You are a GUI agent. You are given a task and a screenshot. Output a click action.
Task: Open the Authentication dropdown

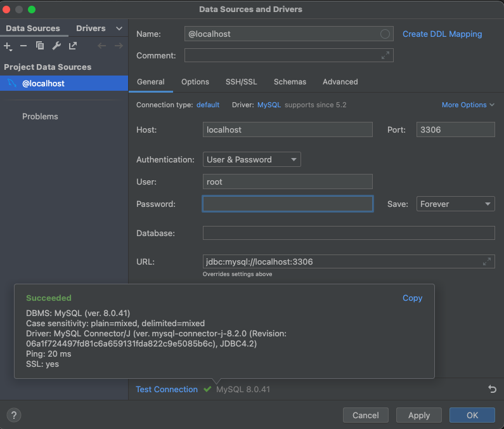[252, 159]
